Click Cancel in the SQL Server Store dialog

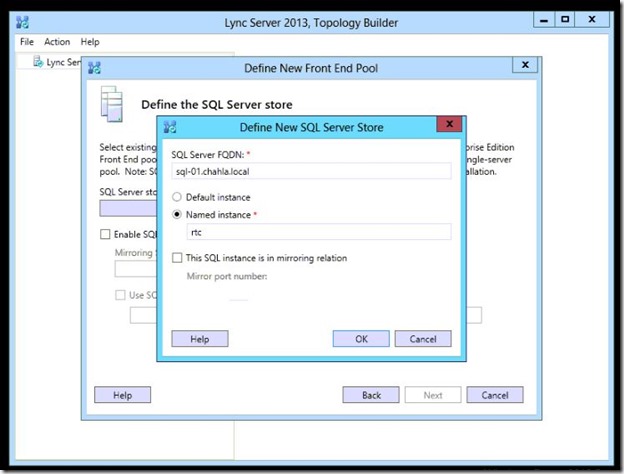[x=423, y=339]
